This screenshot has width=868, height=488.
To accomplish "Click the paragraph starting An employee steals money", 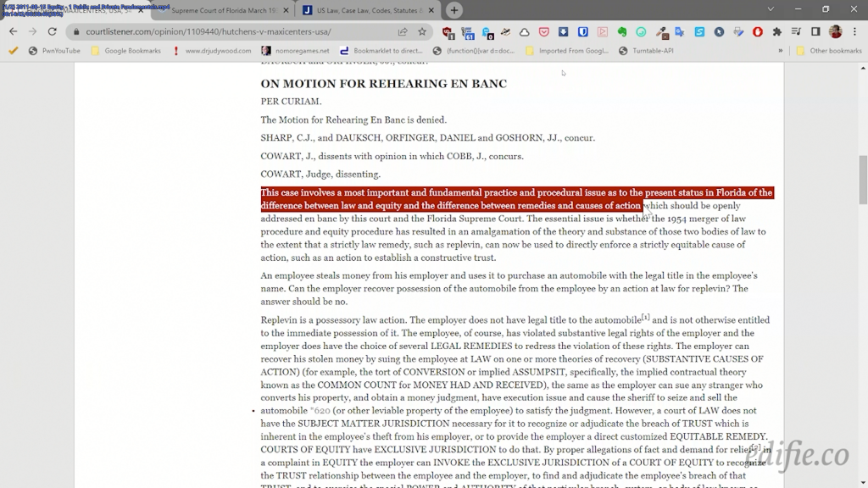I will [509, 288].
